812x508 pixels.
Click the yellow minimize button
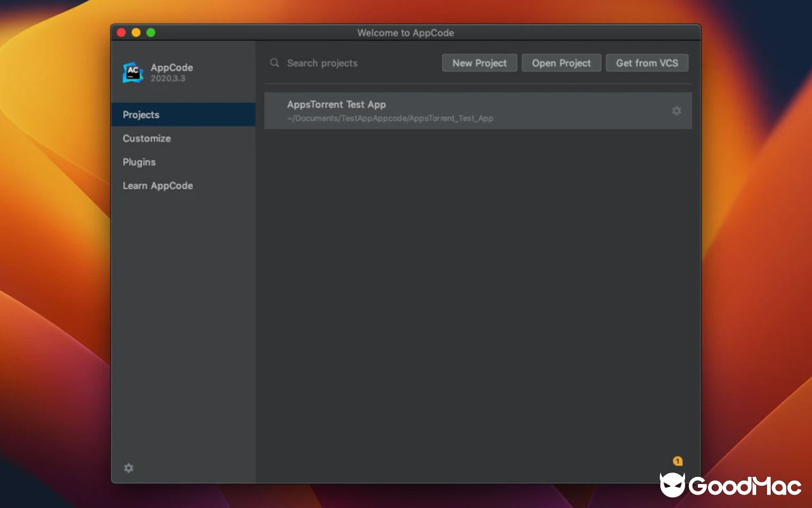pyautogui.click(x=136, y=32)
